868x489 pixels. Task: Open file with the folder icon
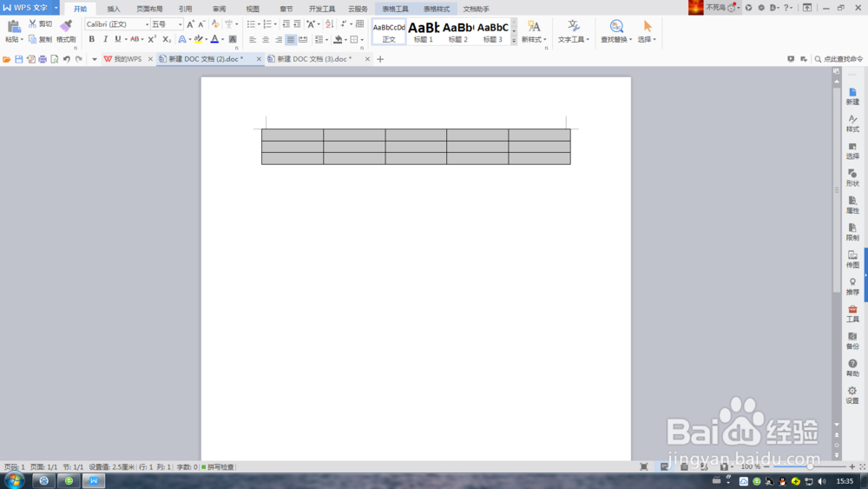click(7, 59)
